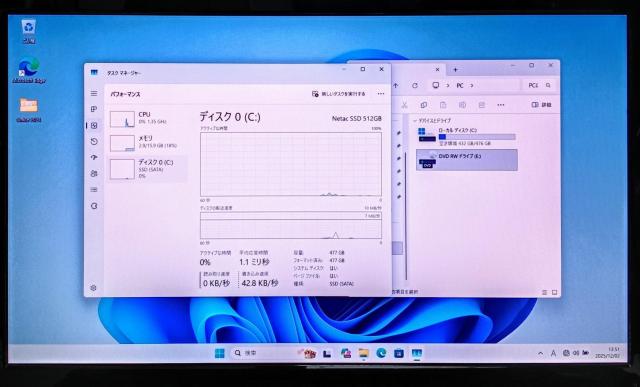Open the Windows Start menu
The height and width of the screenshot is (387, 640).
pyautogui.click(x=220, y=353)
